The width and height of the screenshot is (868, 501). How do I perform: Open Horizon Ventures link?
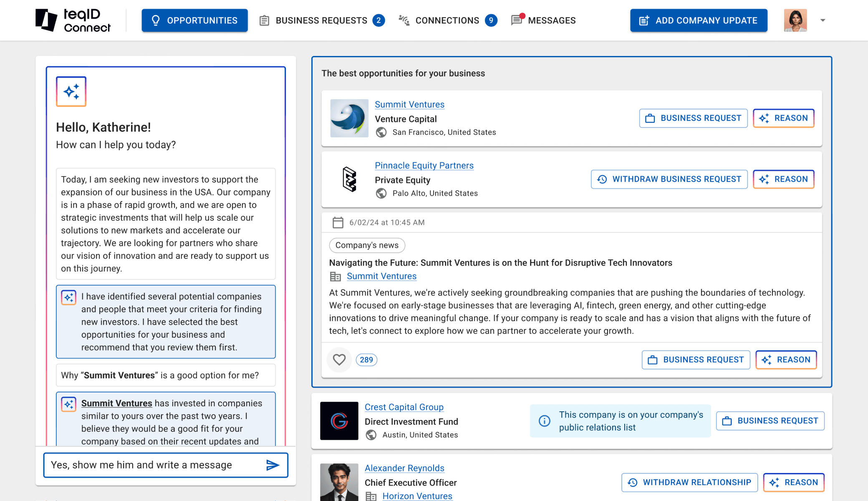[x=417, y=496]
